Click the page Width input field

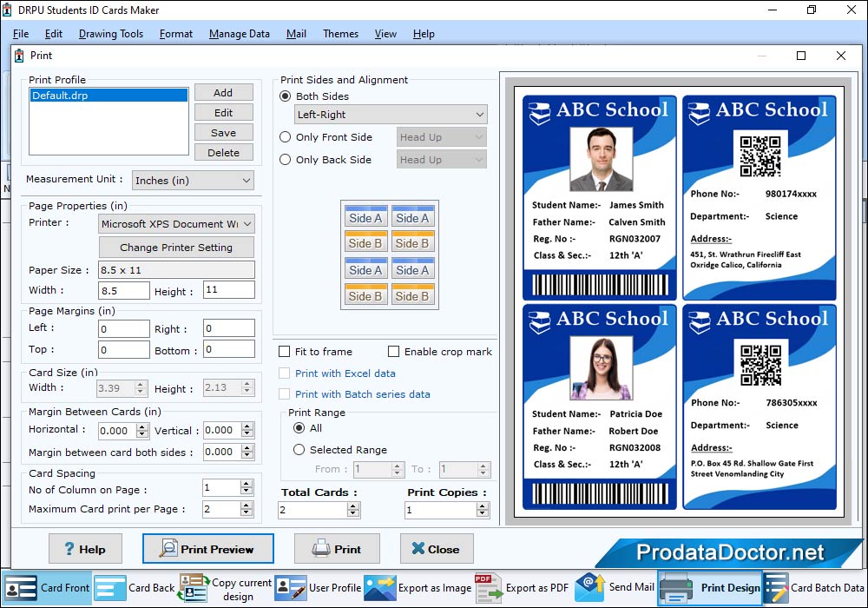(x=124, y=291)
